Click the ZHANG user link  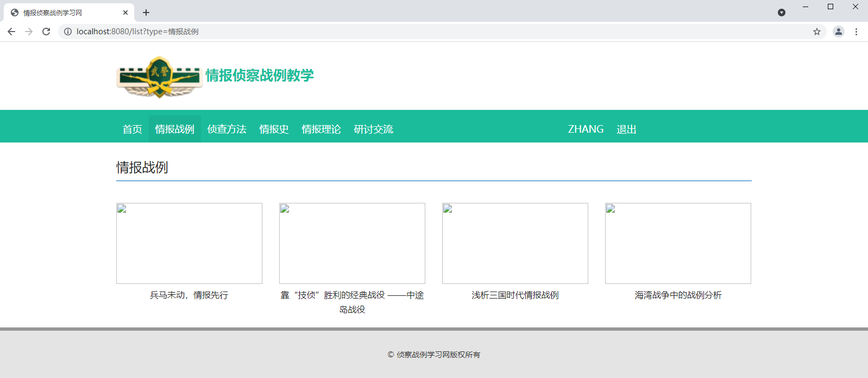pyautogui.click(x=586, y=129)
